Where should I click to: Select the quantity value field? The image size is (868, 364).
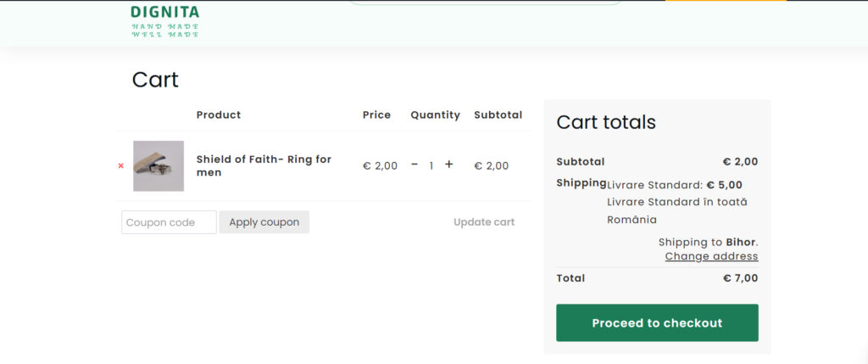431,165
